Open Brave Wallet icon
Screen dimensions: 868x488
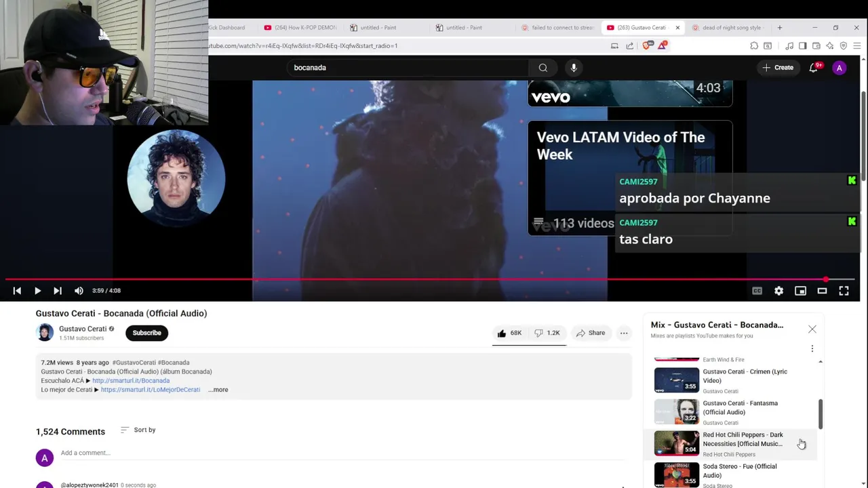tap(816, 45)
